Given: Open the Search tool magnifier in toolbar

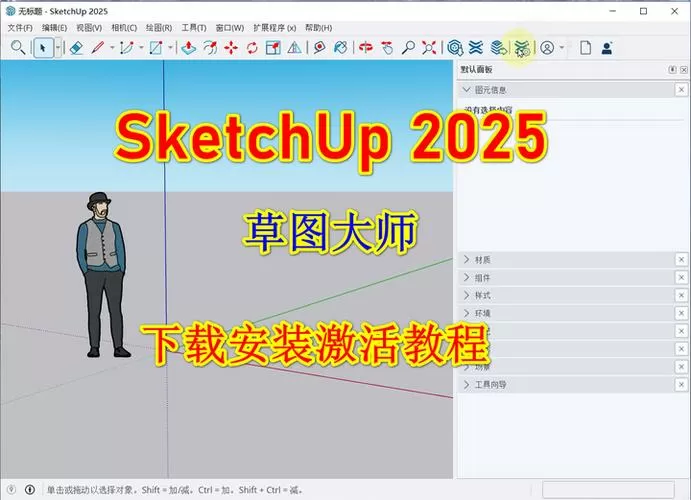Looking at the screenshot, I should click(x=18, y=47).
